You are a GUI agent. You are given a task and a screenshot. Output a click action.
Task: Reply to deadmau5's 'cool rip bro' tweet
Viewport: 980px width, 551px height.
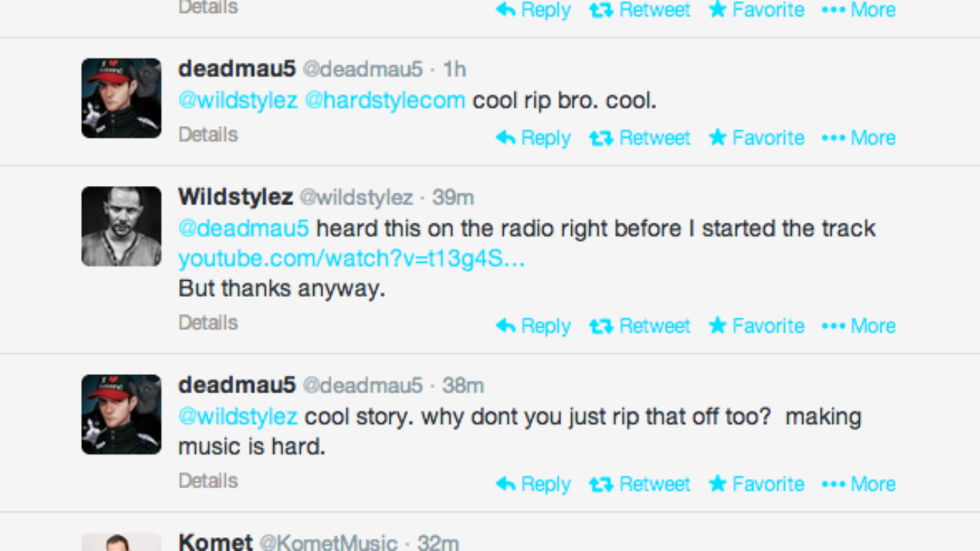point(534,138)
